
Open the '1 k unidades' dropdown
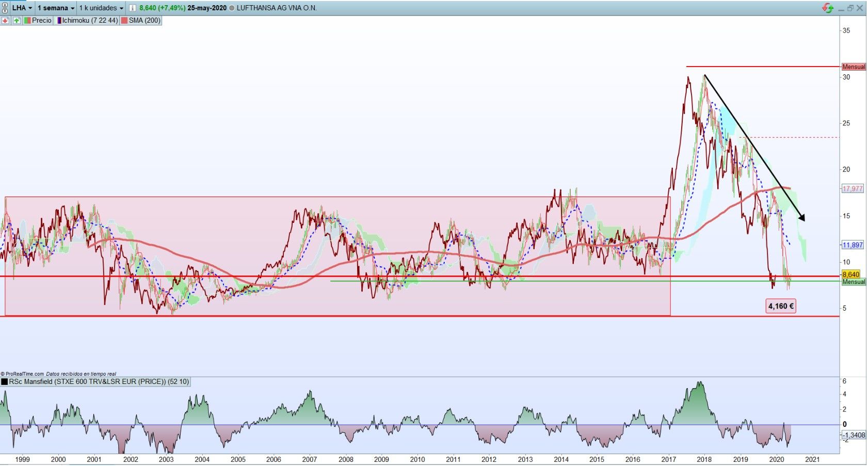tap(101, 8)
